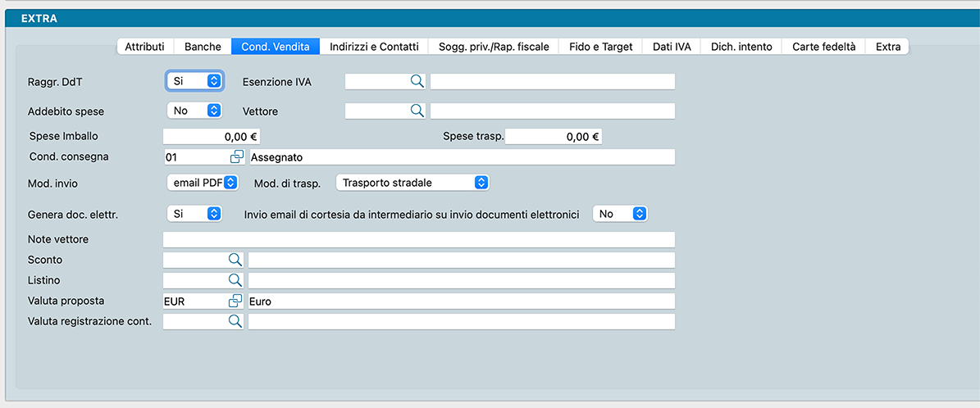Screen dimensions: 980x408
Task: Click the Note vettore text field
Action: click(x=418, y=239)
